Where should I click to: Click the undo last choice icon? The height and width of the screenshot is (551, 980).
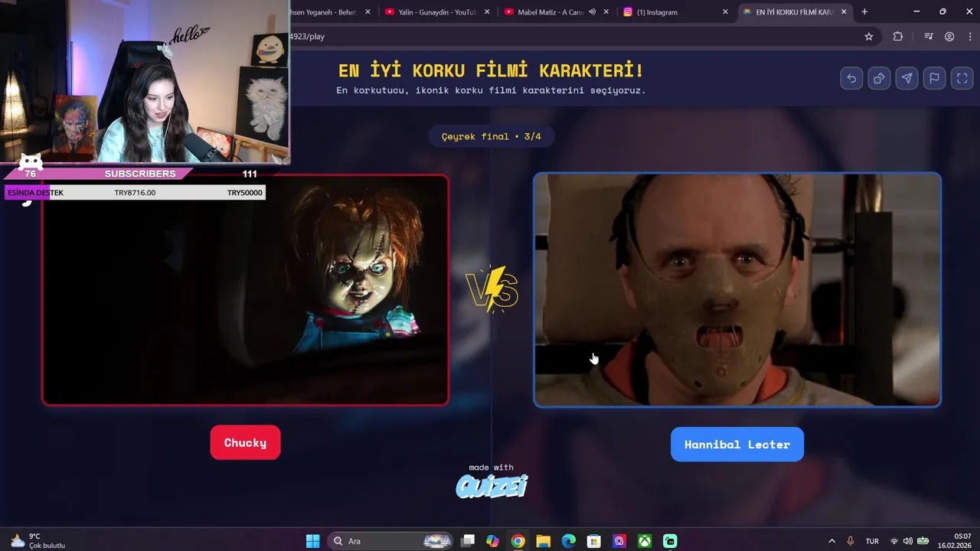pos(851,78)
